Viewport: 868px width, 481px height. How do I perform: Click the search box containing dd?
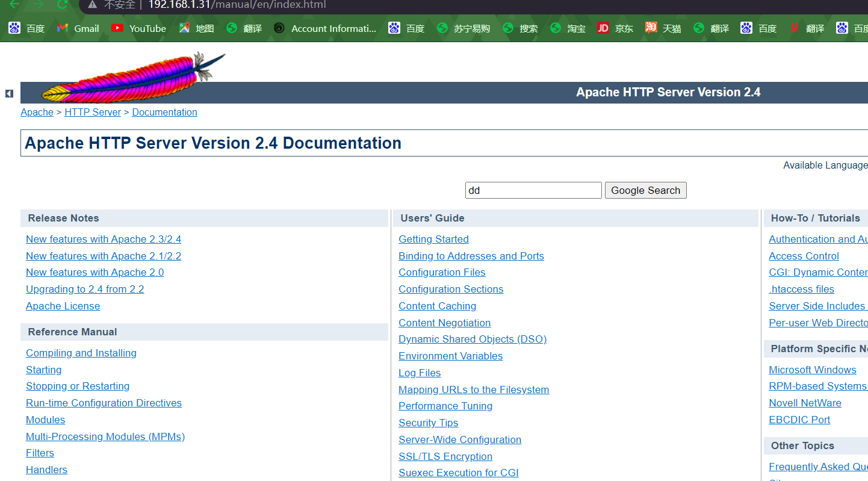pos(533,190)
